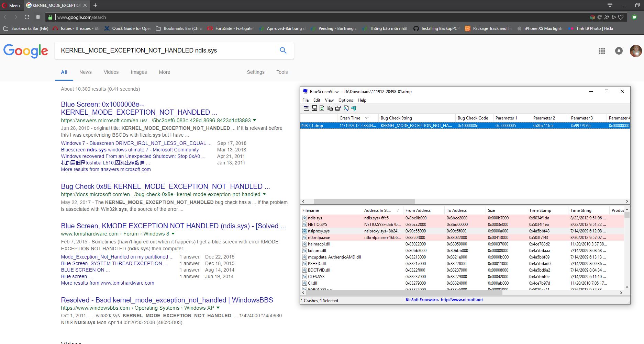644x344 pixels.
Task: Click 'More results from www.tomshardware.com'
Action: (108, 283)
